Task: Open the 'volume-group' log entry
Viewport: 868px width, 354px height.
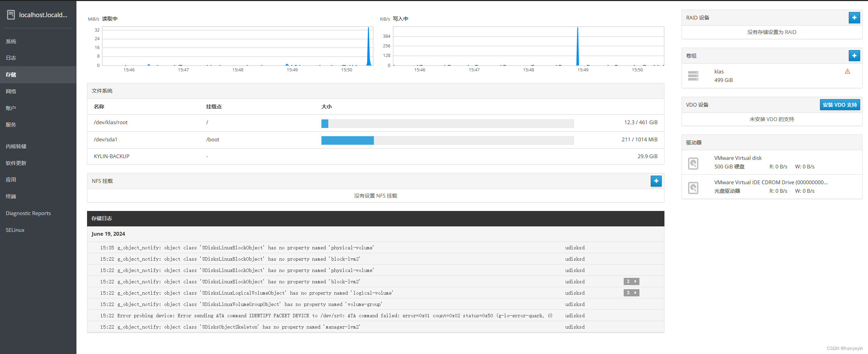Action: [x=376, y=304]
